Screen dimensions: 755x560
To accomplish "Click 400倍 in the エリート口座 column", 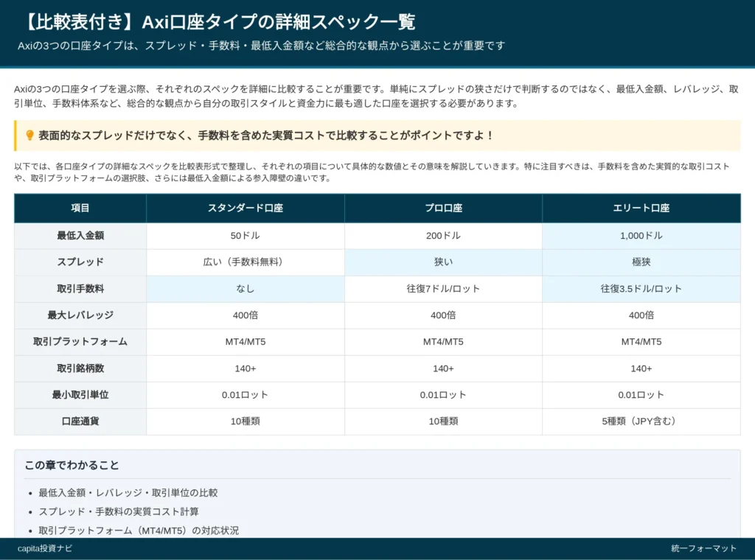I will (641, 315).
